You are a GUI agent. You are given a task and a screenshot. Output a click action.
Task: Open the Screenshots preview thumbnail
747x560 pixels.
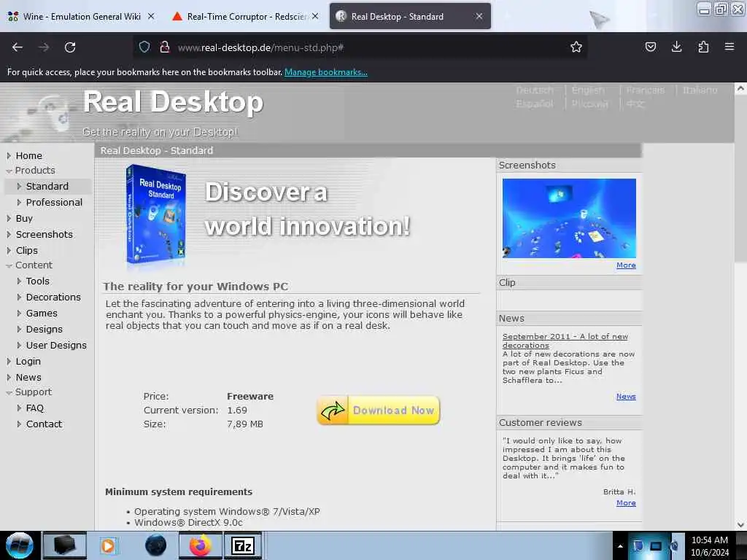pos(569,218)
